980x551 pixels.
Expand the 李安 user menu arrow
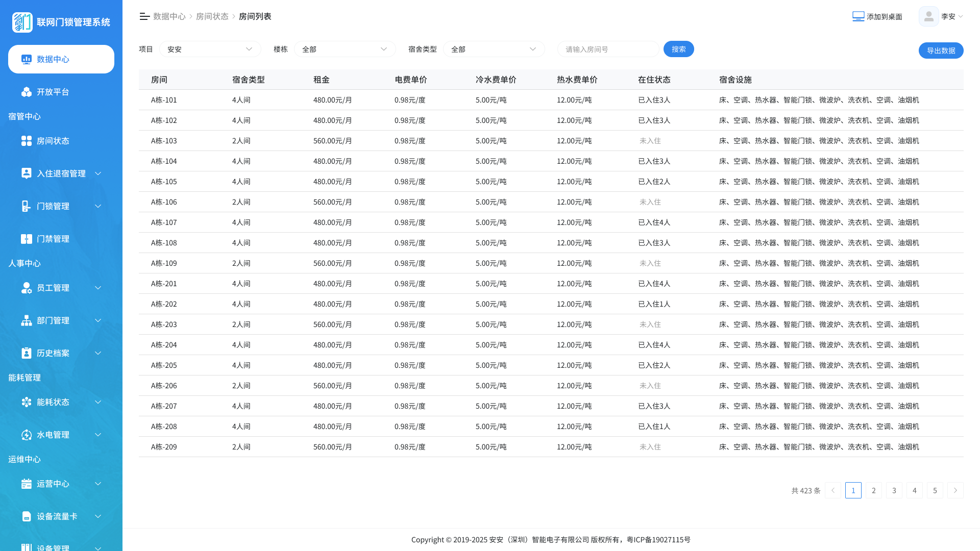pyautogui.click(x=961, y=16)
